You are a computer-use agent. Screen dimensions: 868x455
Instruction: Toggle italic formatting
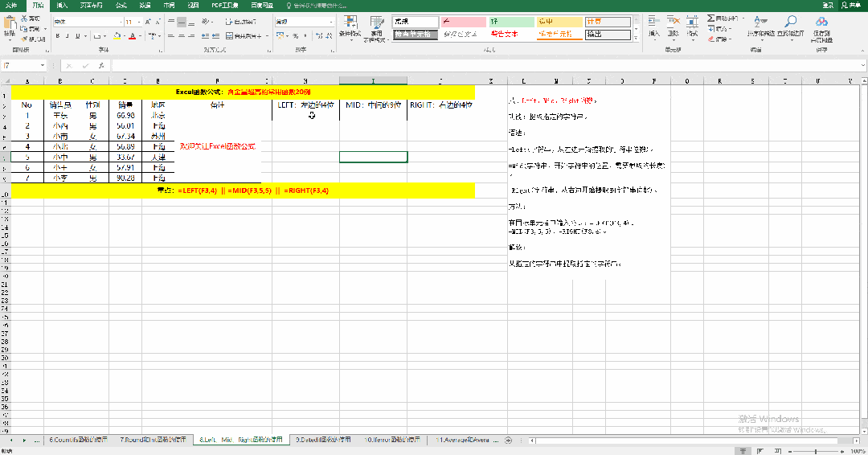point(68,36)
